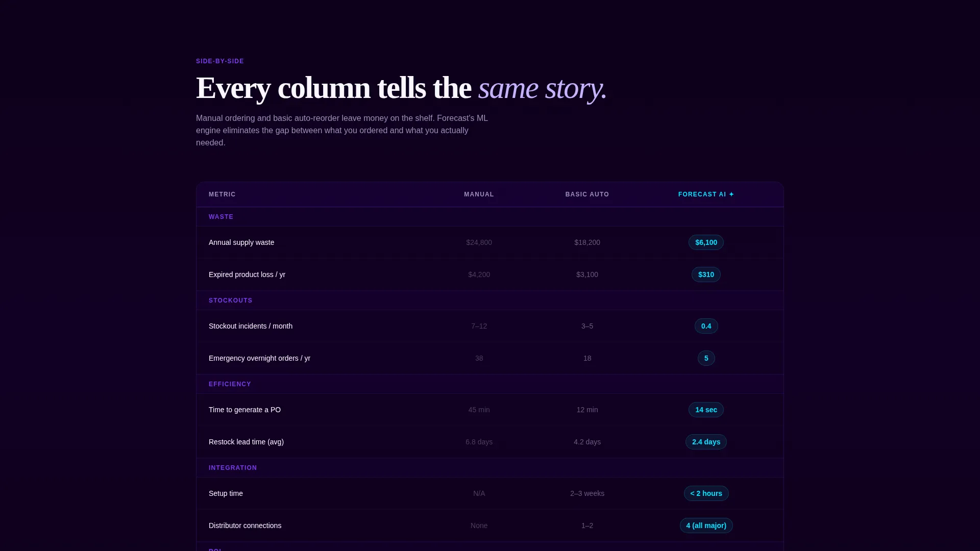Select the BASIC AUTO column header
Image resolution: width=980 pixels, height=551 pixels.
(x=587, y=194)
